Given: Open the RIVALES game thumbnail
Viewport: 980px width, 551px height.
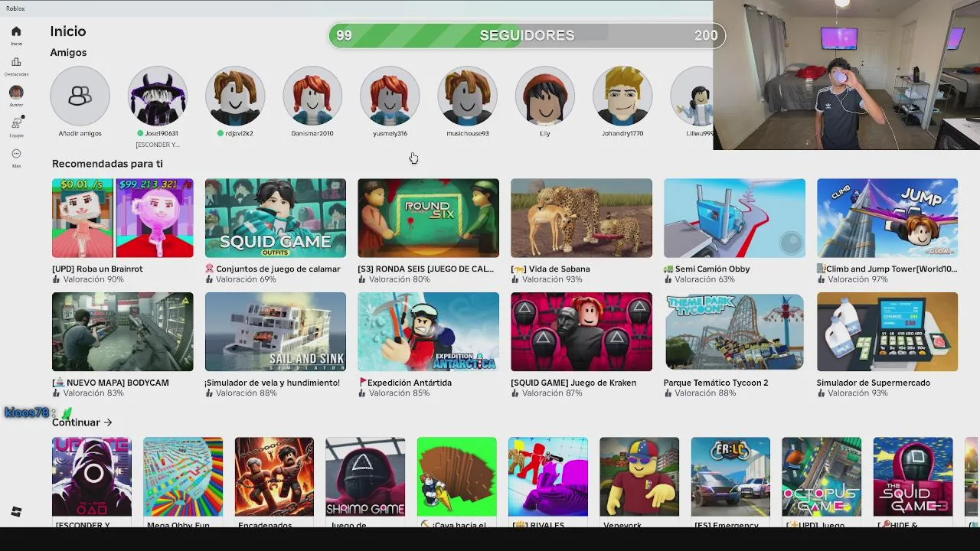Looking at the screenshot, I should coord(548,477).
